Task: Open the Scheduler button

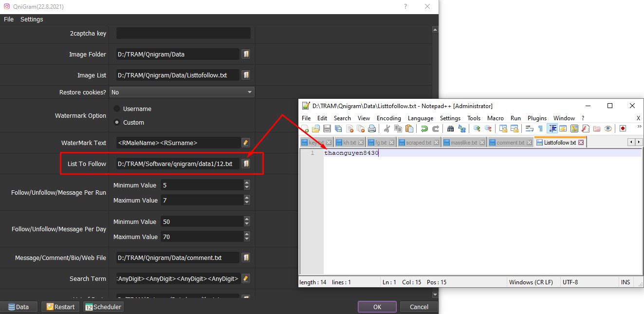Action: 103,307
